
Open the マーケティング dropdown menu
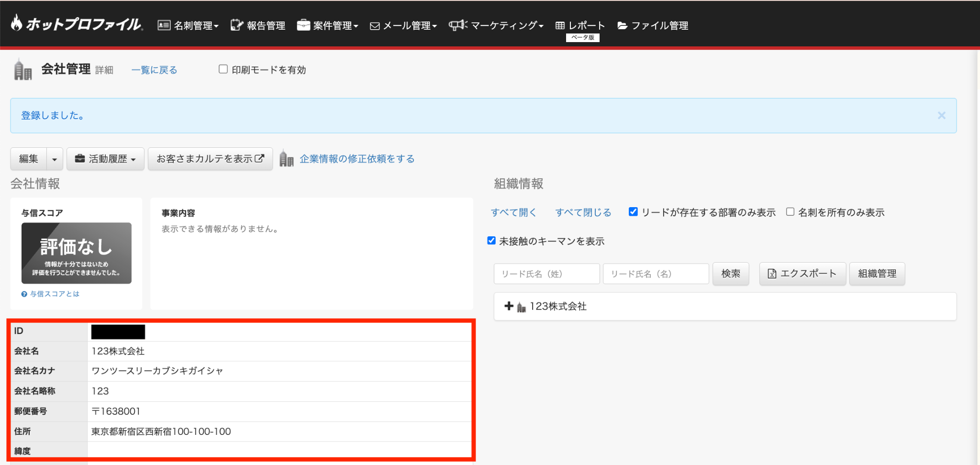496,25
